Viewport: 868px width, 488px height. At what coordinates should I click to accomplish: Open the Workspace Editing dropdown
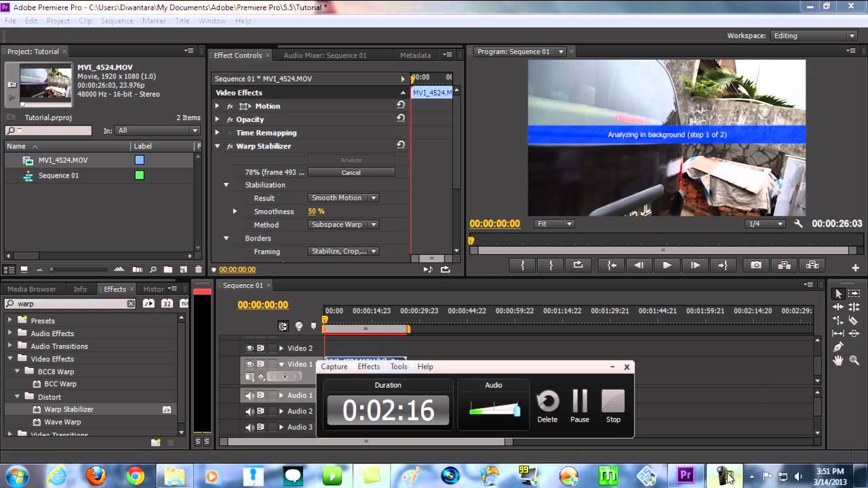[814, 36]
